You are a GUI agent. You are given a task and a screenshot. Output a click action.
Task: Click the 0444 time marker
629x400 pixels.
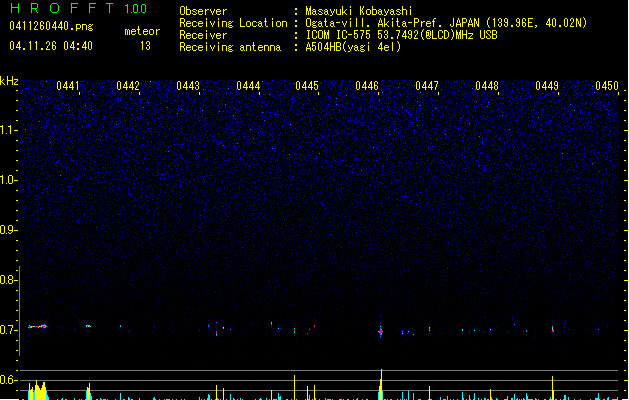click(x=248, y=86)
